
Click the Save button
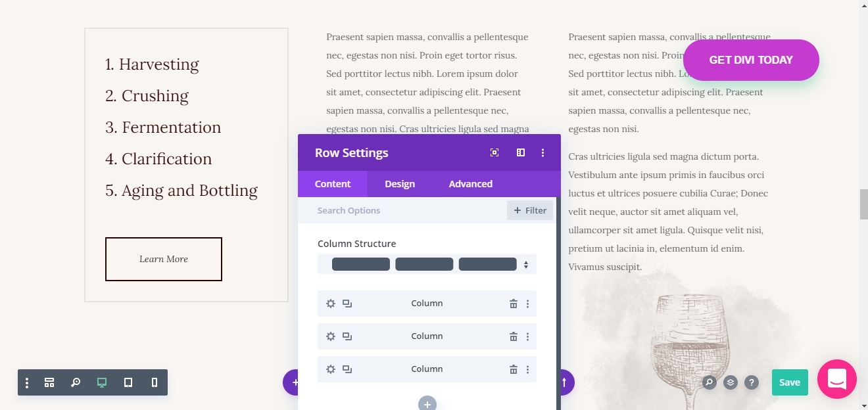click(789, 382)
